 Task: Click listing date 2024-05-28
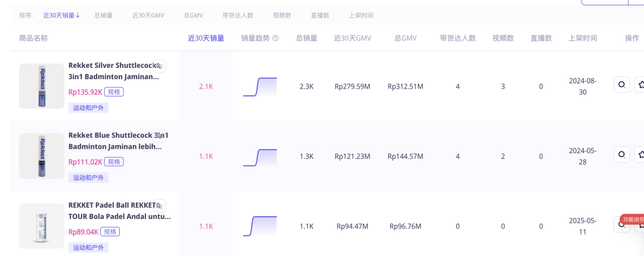[x=583, y=157]
